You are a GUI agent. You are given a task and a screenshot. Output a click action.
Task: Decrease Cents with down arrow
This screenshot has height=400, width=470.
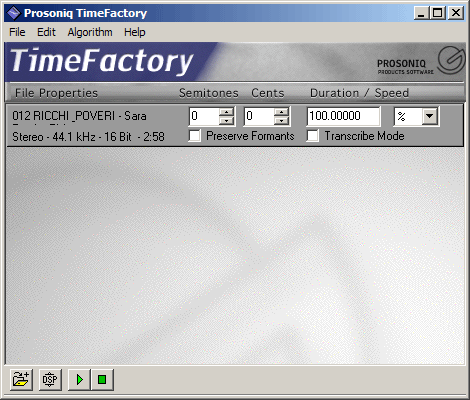coord(282,120)
